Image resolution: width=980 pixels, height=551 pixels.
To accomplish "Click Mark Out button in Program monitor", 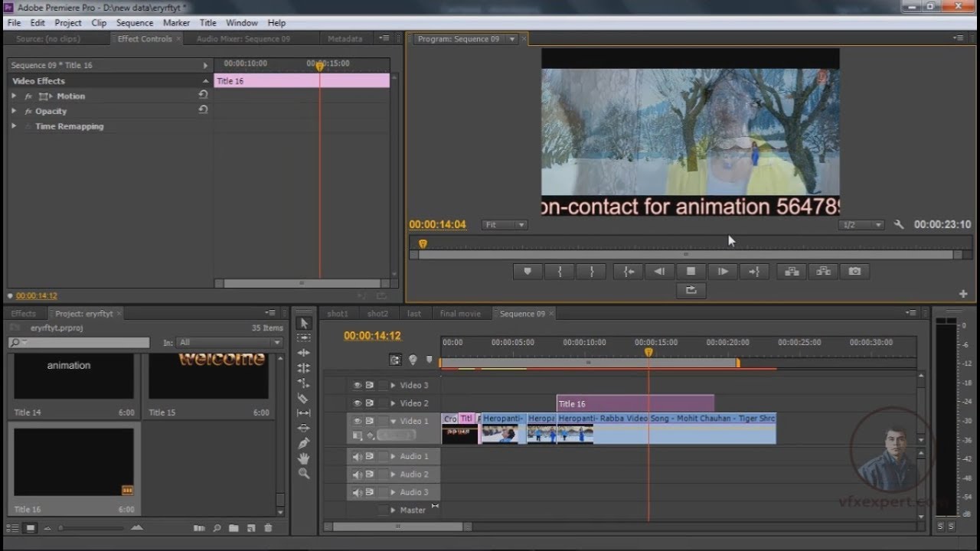I will pyautogui.click(x=592, y=271).
